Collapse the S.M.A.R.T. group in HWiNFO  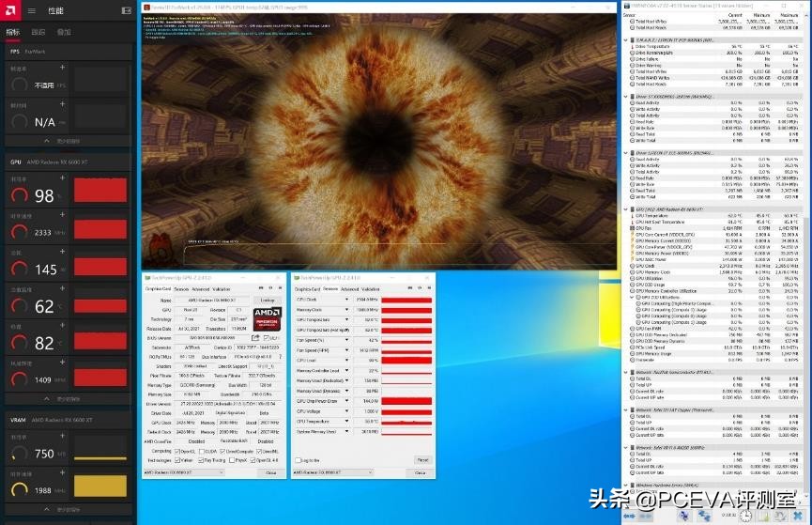625,40
